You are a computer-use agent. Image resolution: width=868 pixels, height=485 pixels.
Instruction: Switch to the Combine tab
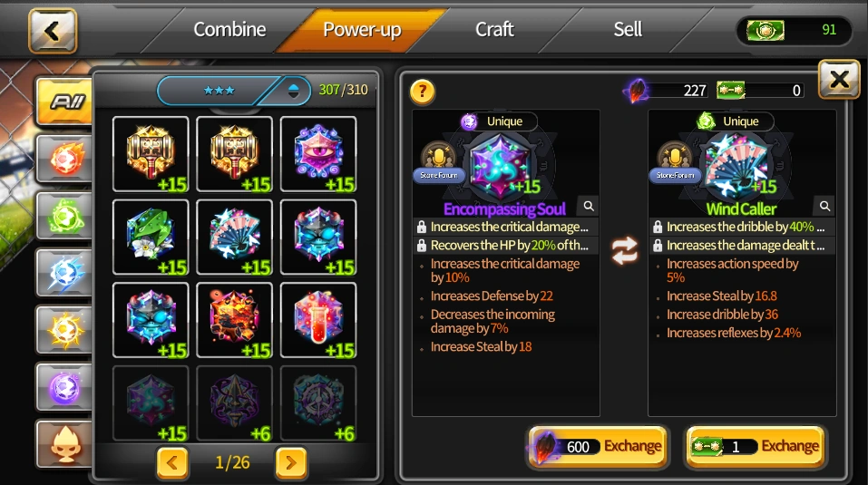tap(229, 29)
